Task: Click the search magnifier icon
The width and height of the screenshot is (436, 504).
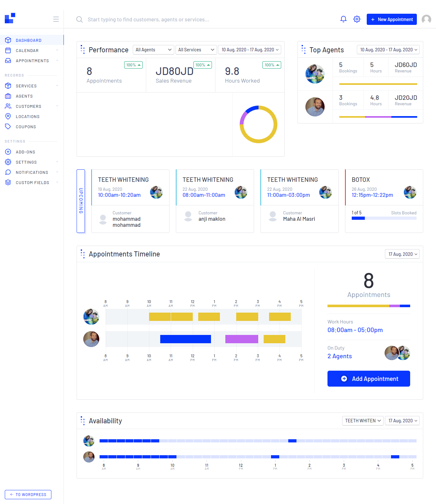Action: (x=79, y=19)
